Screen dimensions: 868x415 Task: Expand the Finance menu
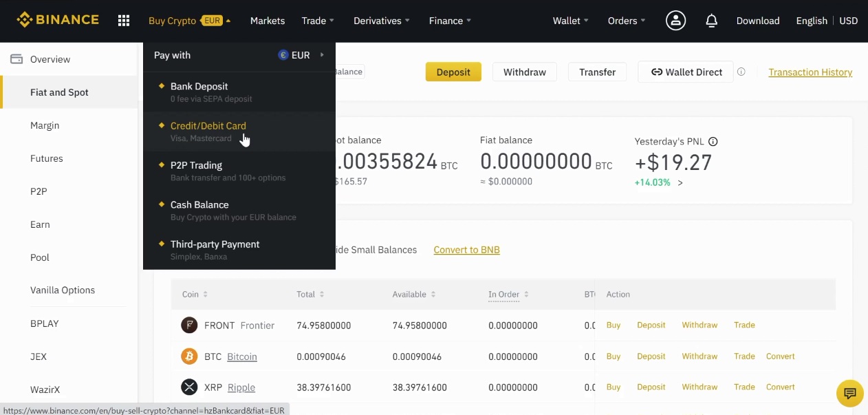click(450, 21)
